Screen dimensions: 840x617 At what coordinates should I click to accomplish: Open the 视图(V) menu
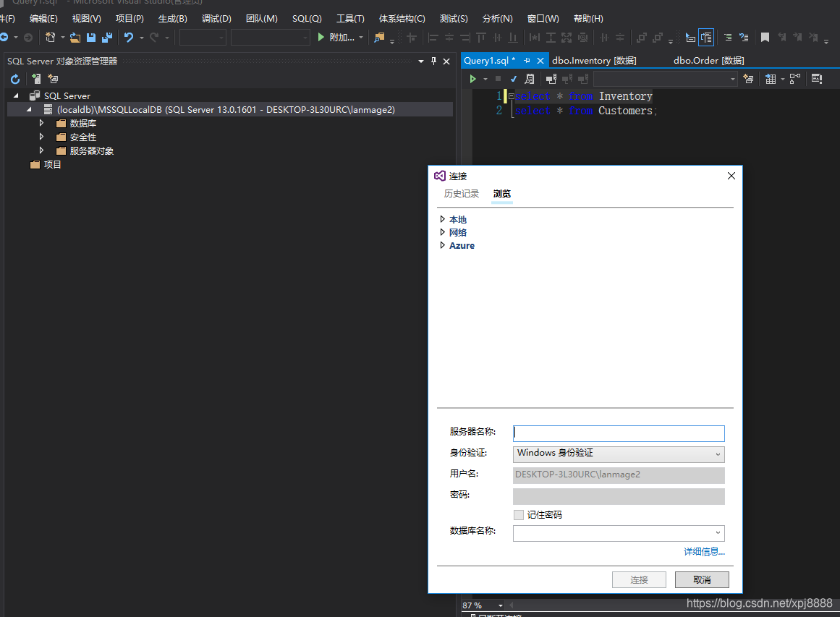tap(87, 19)
